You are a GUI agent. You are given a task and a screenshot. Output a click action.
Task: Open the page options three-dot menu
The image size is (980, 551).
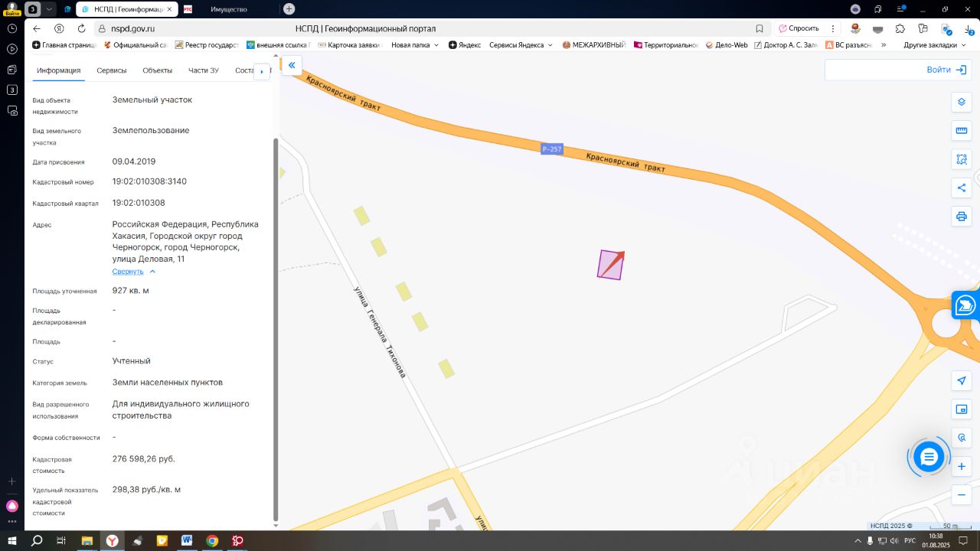(x=833, y=28)
